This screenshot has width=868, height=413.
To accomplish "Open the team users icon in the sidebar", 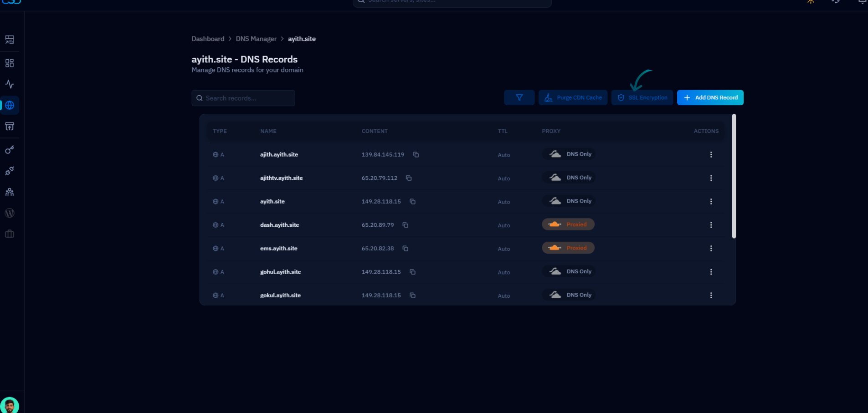I will (x=10, y=192).
